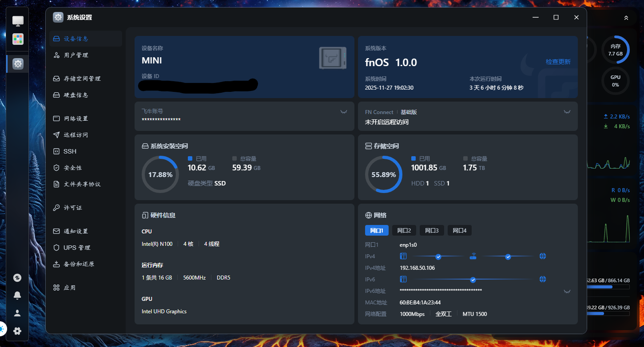Go to 备份和还原 in the sidebar
The image size is (644, 347).
86,264
